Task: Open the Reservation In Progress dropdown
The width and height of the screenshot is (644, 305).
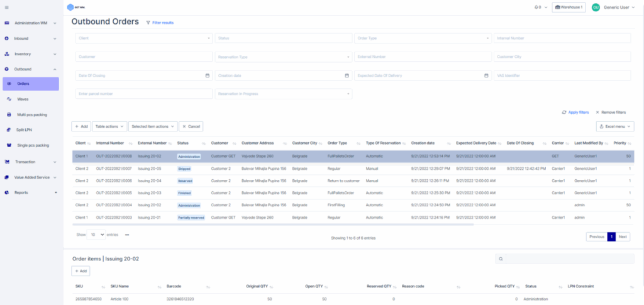Action: pos(284,94)
